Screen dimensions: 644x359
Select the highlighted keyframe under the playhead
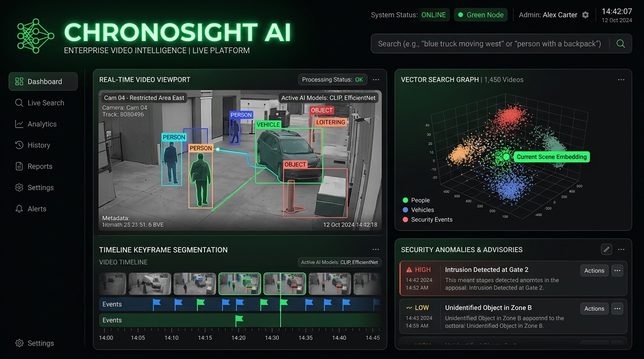coord(285,284)
